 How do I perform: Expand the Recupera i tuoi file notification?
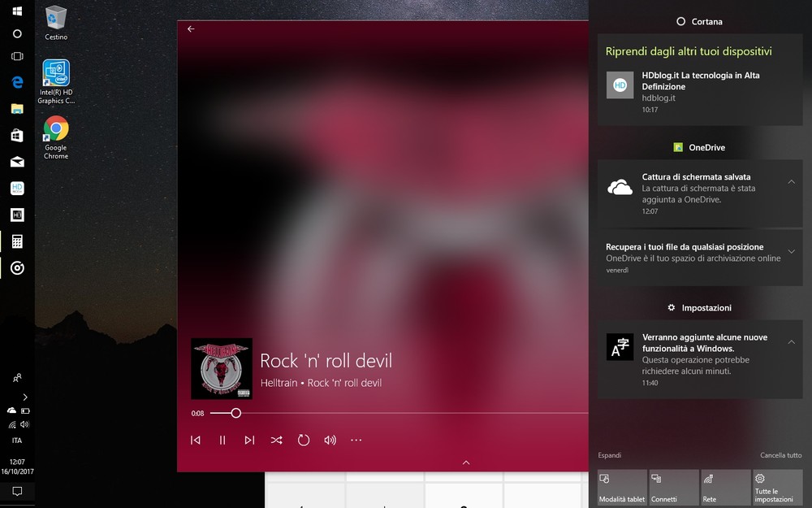pyautogui.click(x=791, y=251)
